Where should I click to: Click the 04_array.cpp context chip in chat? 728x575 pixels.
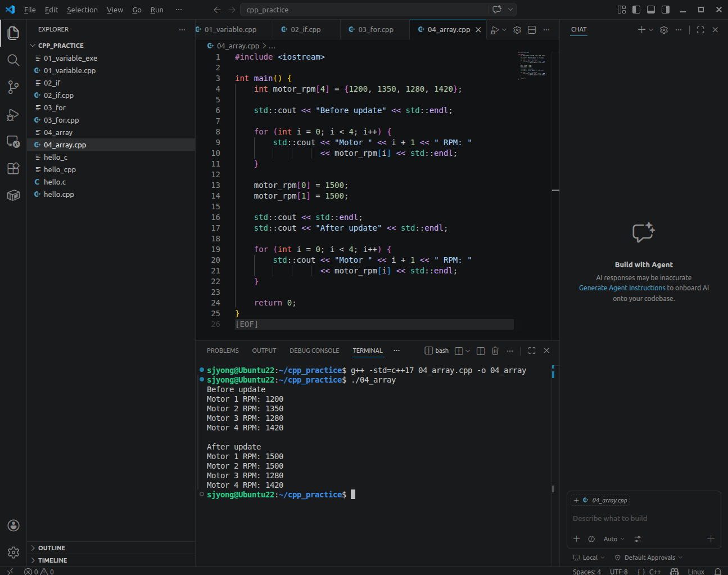(x=600, y=500)
